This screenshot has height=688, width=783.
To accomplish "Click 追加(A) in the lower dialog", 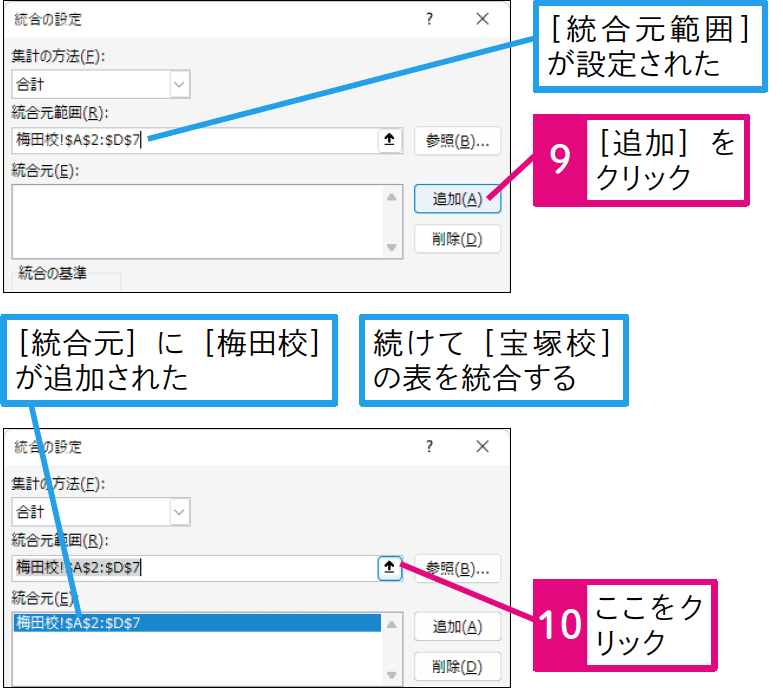I will coord(457,627).
